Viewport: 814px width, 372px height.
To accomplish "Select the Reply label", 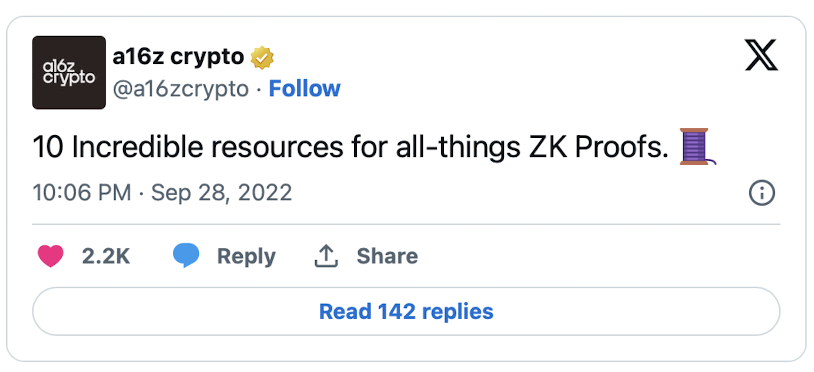I will pos(246,256).
